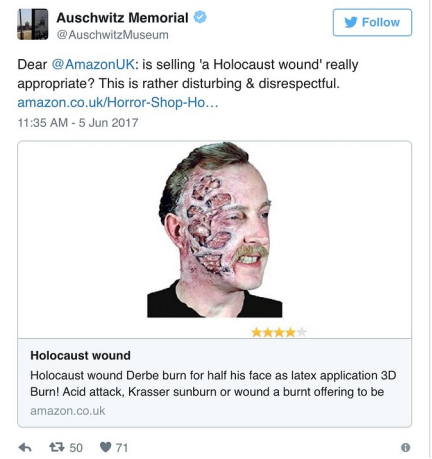View the 71 likes count
The width and height of the screenshot is (432, 459).
[122, 448]
